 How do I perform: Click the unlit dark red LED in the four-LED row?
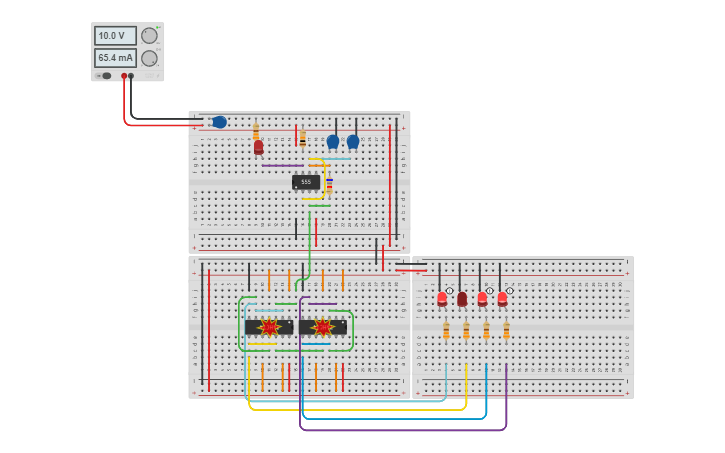[462, 298]
